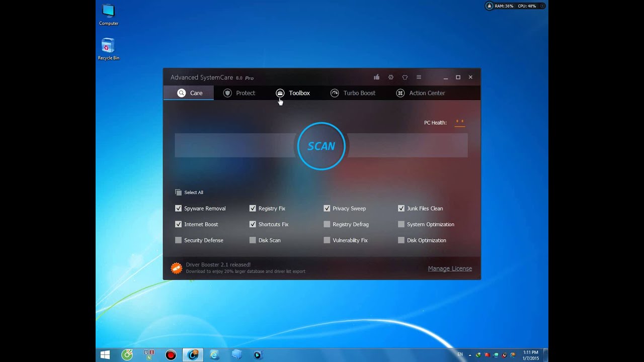
Task: Open the Windows Start button
Action: (105, 355)
